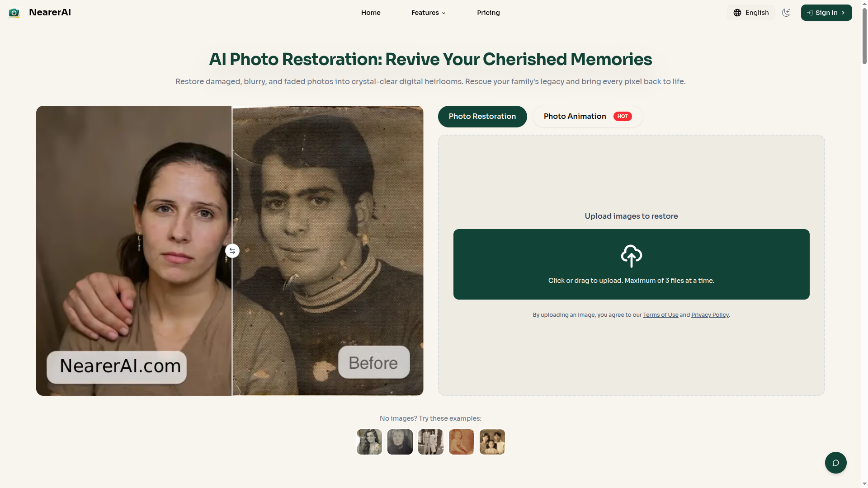
Task: Click the before/after comparison slider handle
Action: pyautogui.click(x=232, y=251)
